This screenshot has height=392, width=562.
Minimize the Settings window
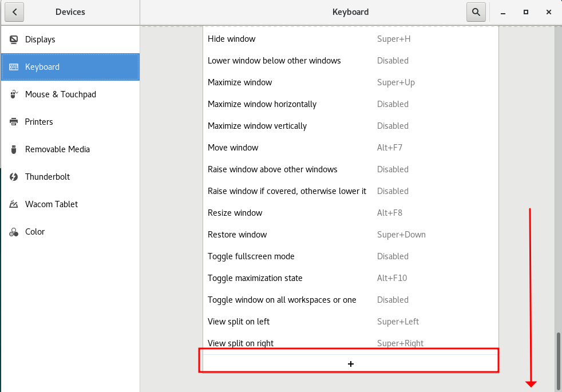(x=503, y=12)
